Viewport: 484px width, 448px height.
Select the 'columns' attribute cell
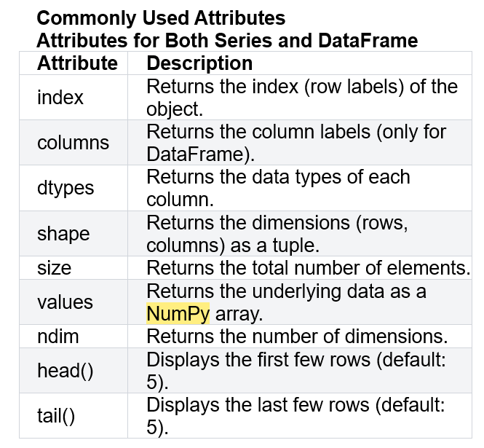(x=74, y=143)
